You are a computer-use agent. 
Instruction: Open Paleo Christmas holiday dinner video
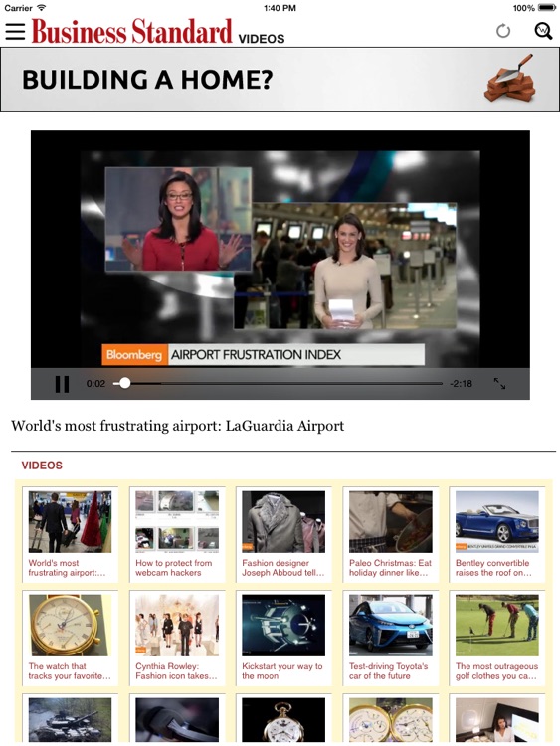391,522
